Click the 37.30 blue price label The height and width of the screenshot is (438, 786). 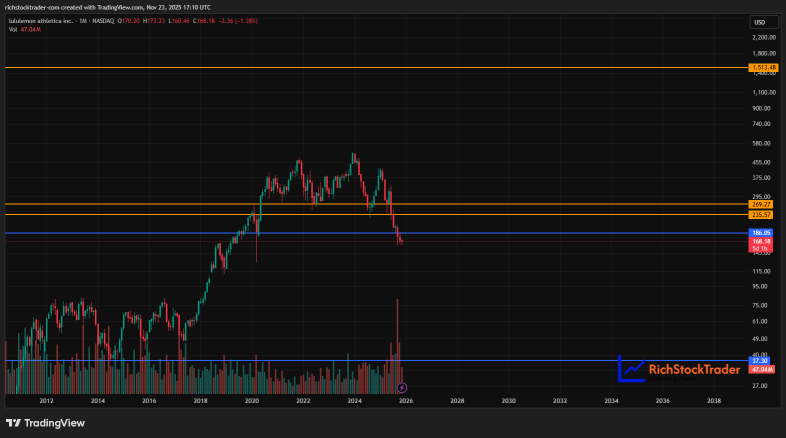pyautogui.click(x=759, y=361)
